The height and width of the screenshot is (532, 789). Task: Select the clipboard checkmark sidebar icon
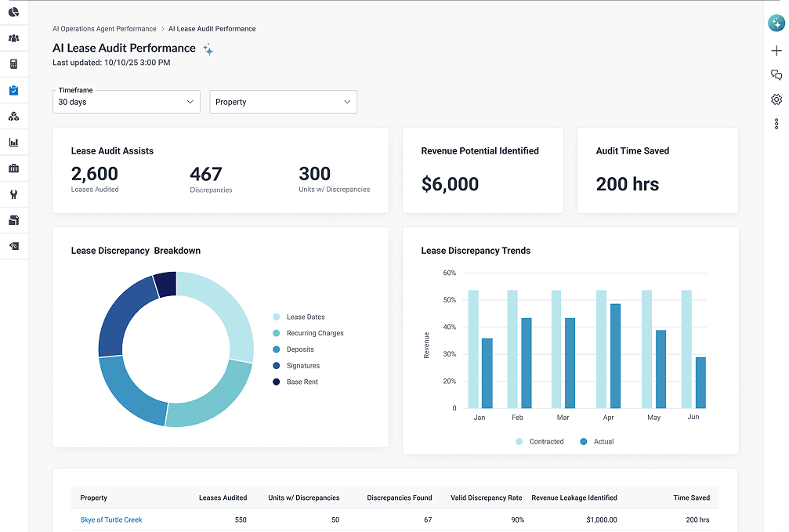click(x=13, y=90)
